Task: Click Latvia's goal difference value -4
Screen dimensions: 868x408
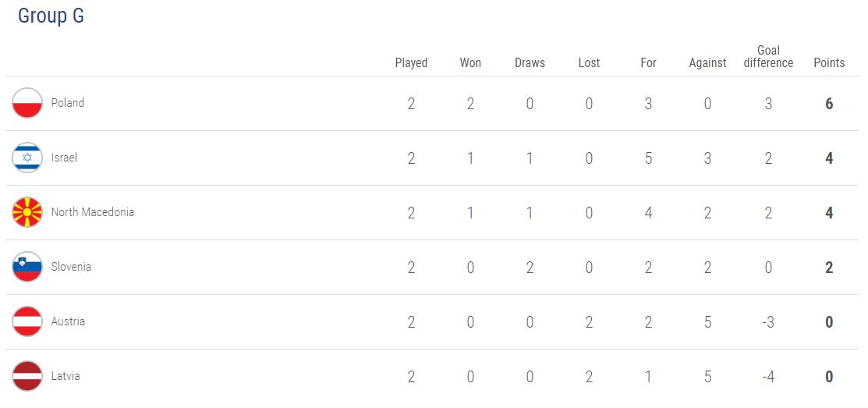Action: pos(768,377)
